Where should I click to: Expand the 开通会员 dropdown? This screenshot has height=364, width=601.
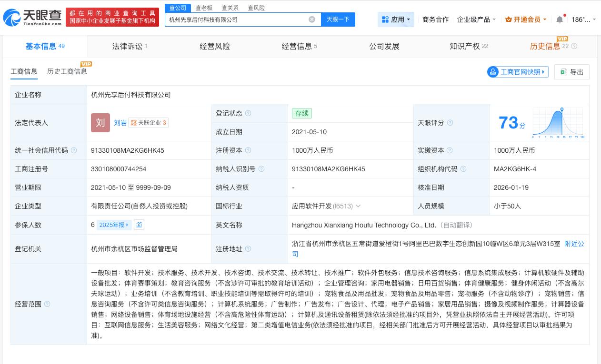tap(526, 20)
